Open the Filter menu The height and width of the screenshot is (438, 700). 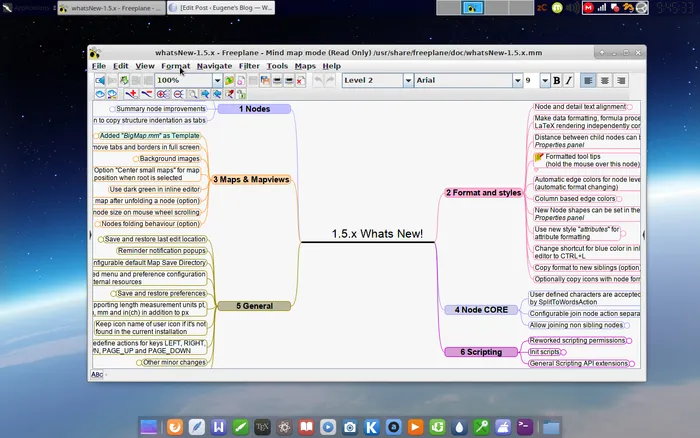pos(249,66)
